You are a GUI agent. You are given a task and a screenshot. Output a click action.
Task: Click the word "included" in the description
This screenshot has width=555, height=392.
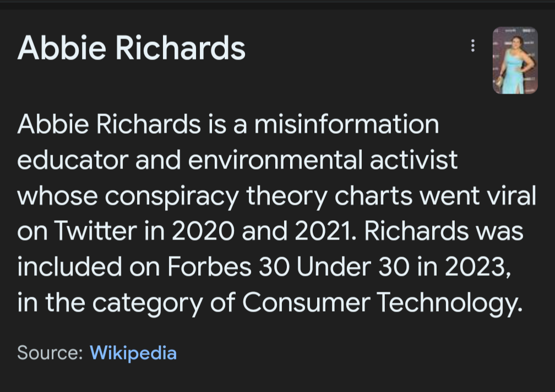[70, 266]
